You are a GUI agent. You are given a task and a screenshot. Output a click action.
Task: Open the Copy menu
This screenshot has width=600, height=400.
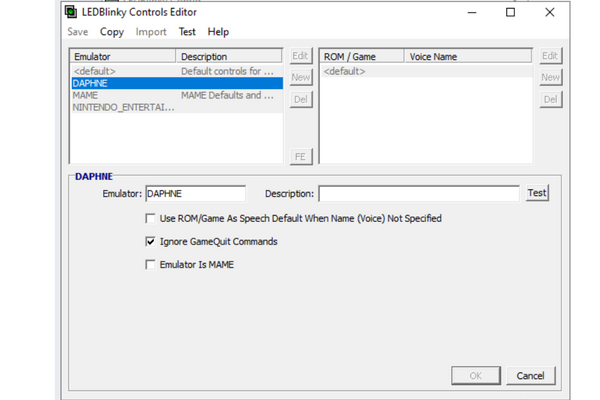tap(112, 32)
